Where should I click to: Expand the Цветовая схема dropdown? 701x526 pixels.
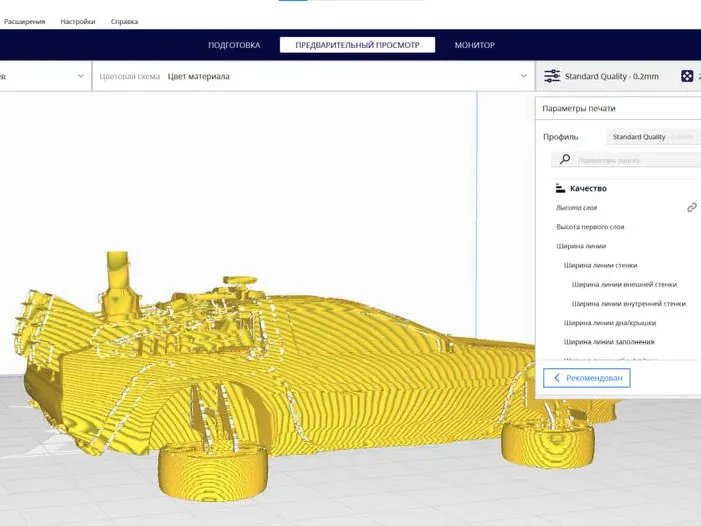524,76
